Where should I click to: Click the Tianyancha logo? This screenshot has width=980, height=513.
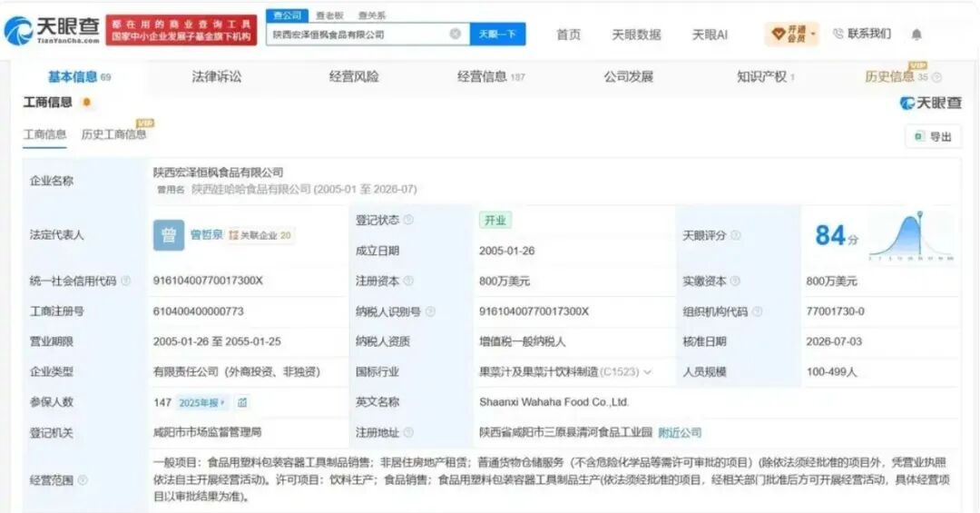(x=52, y=30)
